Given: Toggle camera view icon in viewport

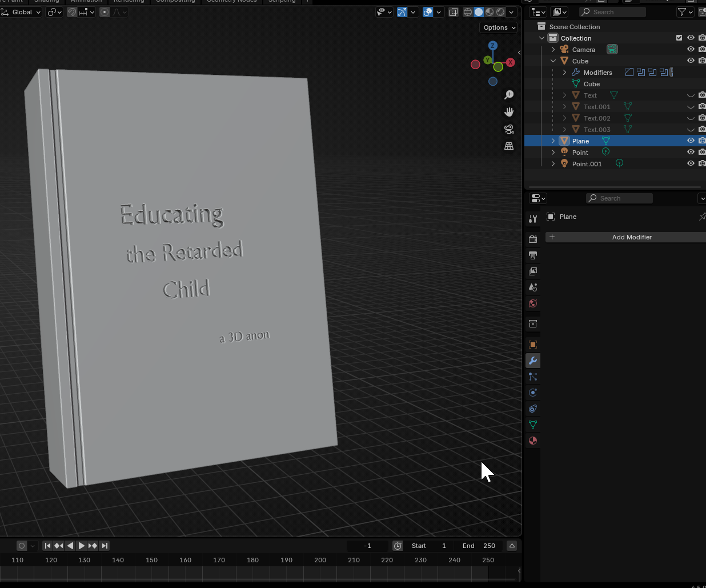Looking at the screenshot, I should (x=509, y=129).
